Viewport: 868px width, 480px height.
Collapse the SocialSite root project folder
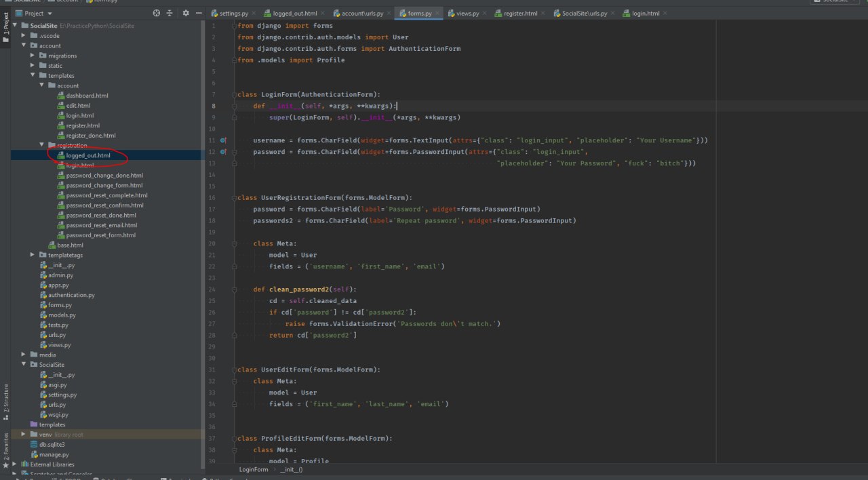[15, 26]
